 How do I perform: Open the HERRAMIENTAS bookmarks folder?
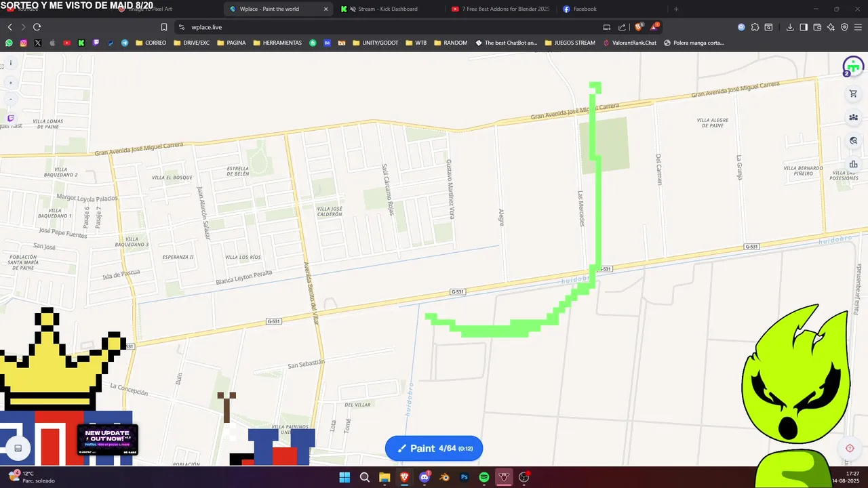point(277,43)
